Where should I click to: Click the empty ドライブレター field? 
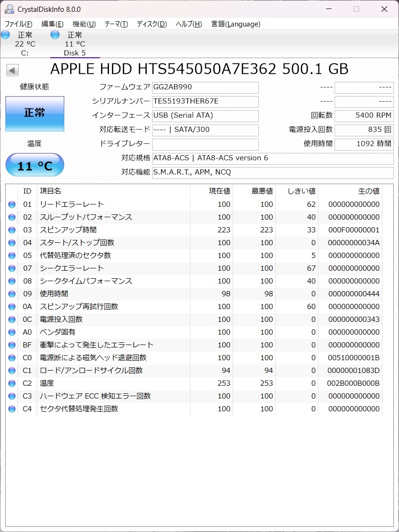pos(205,144)
